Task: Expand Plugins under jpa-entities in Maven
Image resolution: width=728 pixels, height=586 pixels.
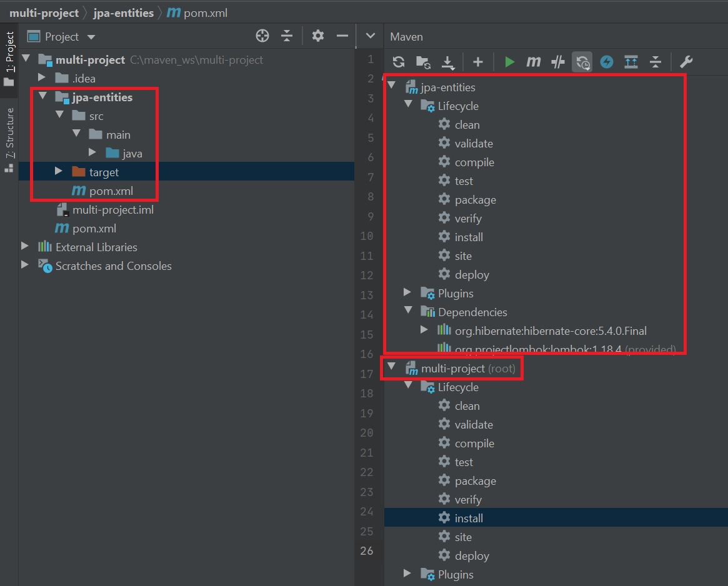Action: click(x=407, y=293)
